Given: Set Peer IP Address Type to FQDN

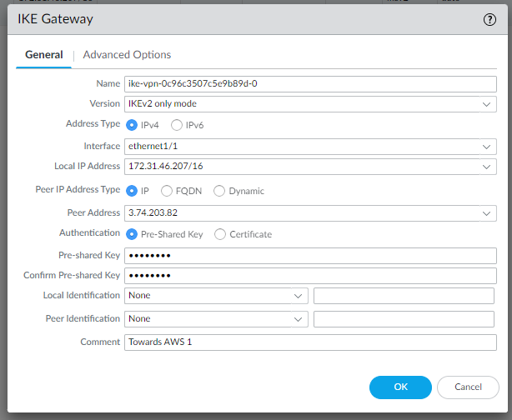Looking at the screenshot, I should [167, 191].
